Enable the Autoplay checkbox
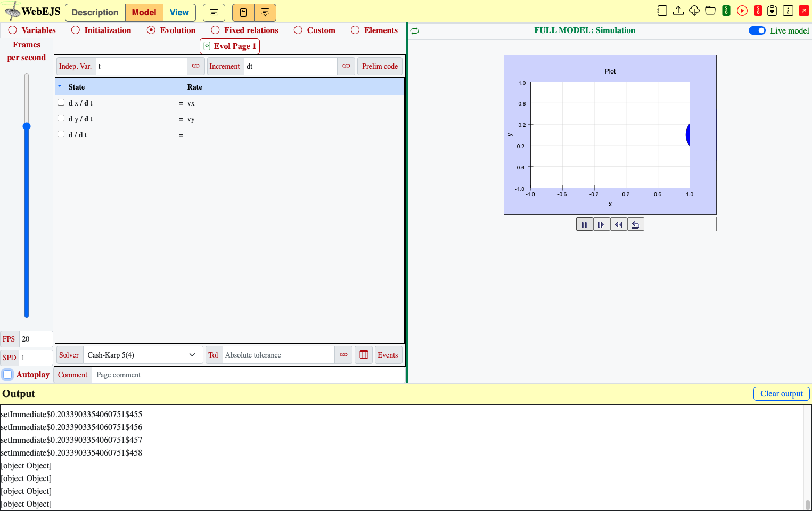812x511 pixels. pos(8,375)
